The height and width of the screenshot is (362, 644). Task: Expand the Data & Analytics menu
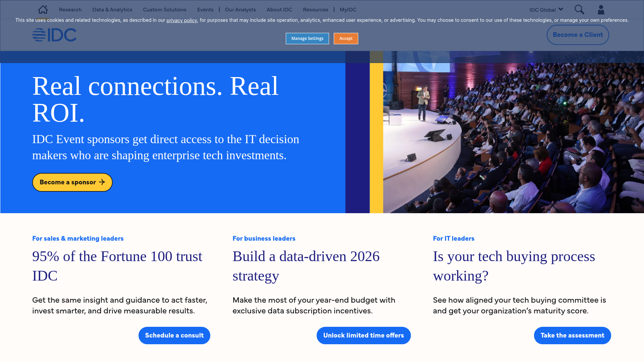coord(112,9)
